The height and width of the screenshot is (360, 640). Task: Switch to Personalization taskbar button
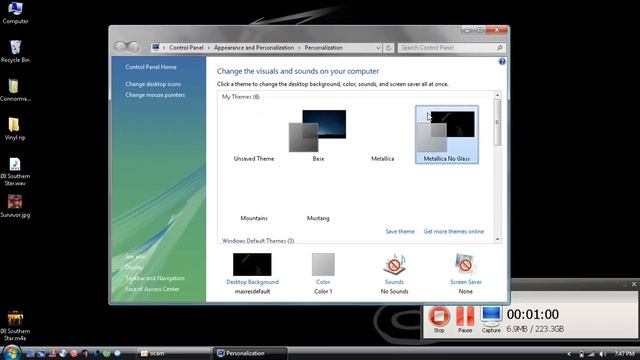249,353
